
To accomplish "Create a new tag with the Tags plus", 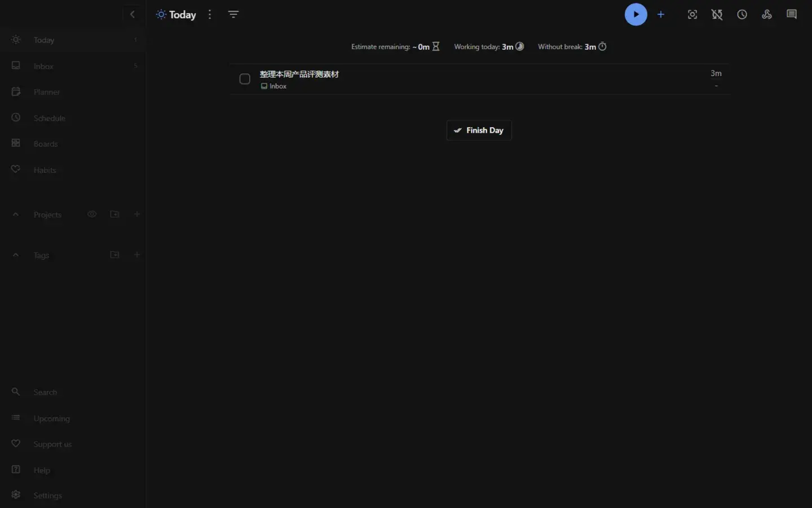I will (136, 255).
